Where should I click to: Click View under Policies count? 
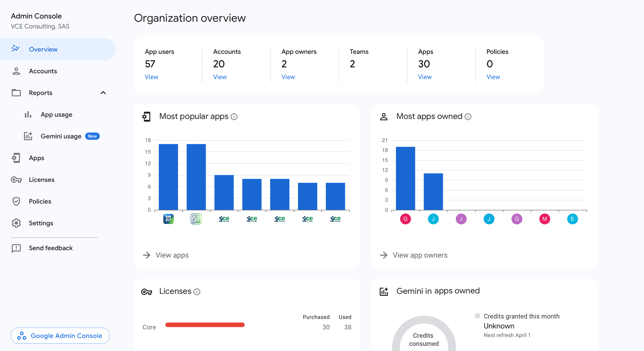click(x=493, y=77)
